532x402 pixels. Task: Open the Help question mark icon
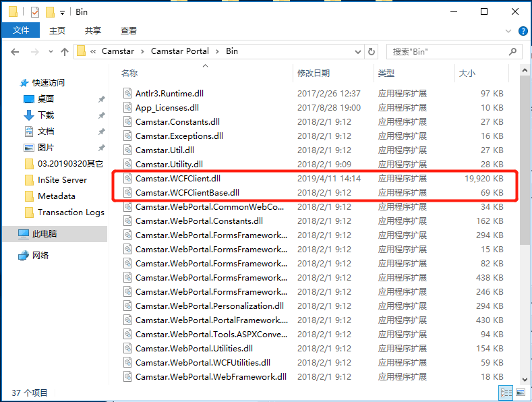click(x=523, y=31)
